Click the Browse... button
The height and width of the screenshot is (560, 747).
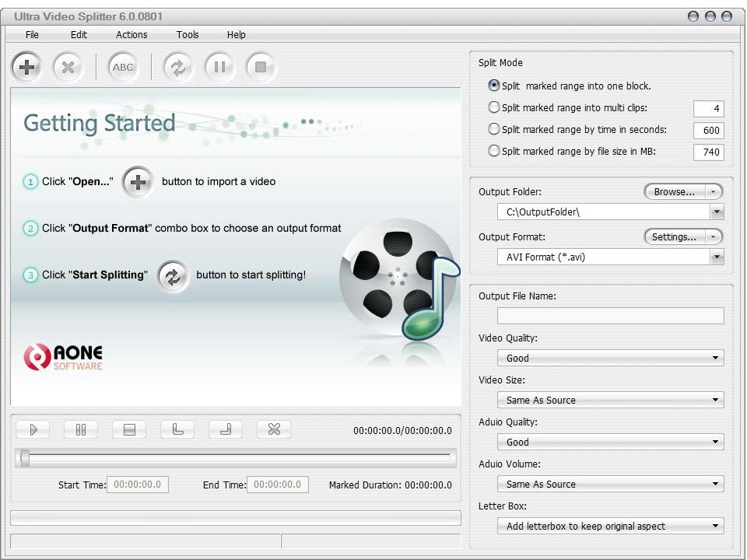point(675,192)
